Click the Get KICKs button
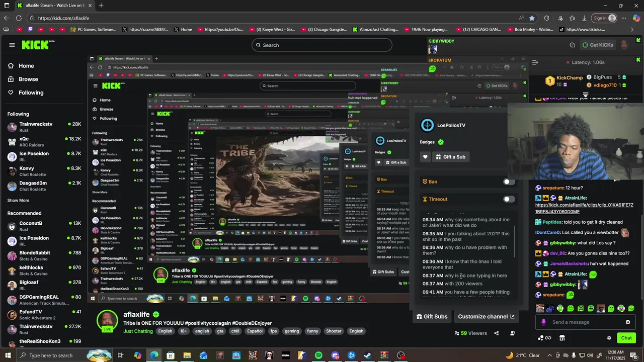 coord(597,45)
